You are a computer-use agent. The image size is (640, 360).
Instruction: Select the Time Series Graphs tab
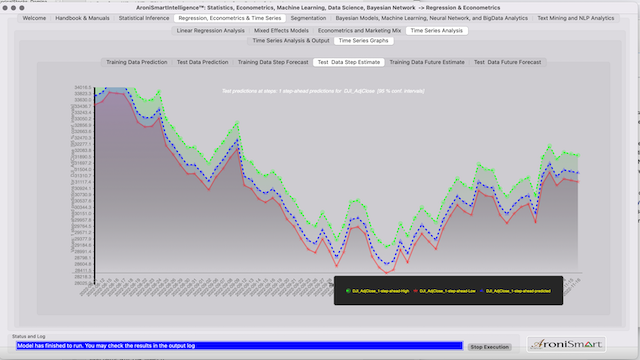tap(363, 40)
